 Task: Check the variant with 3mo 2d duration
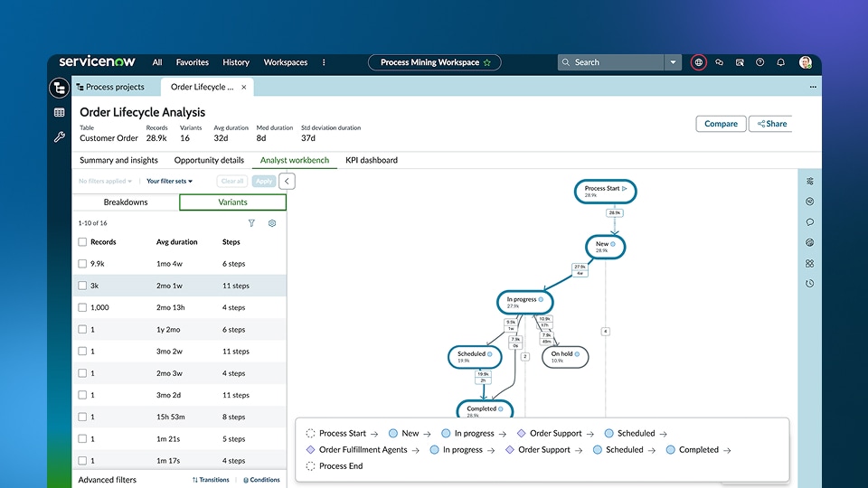click(82, 395)
